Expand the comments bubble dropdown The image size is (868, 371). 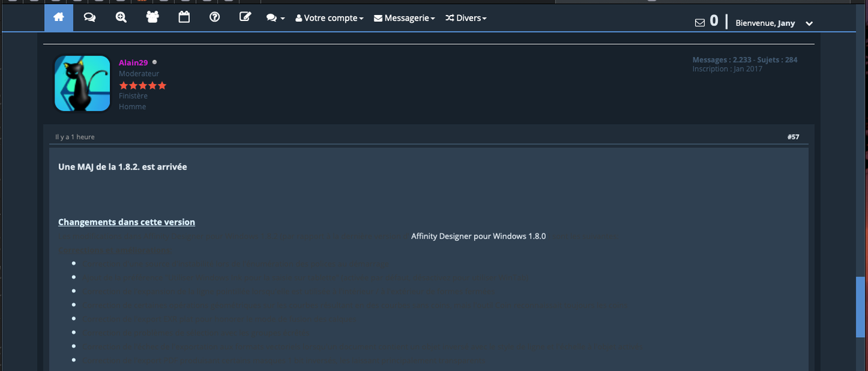(275, 18)
